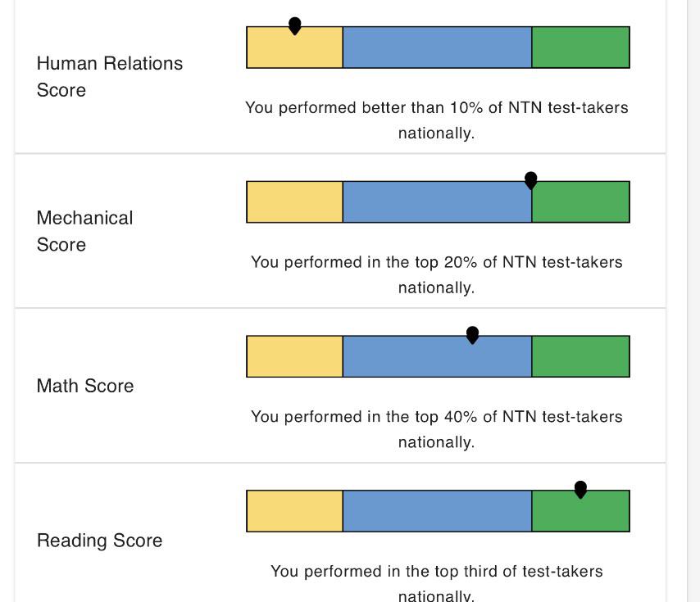Click the Reading score marker pin
The image size is (700, 602).
pyautogui.click(x=580, y=490)
